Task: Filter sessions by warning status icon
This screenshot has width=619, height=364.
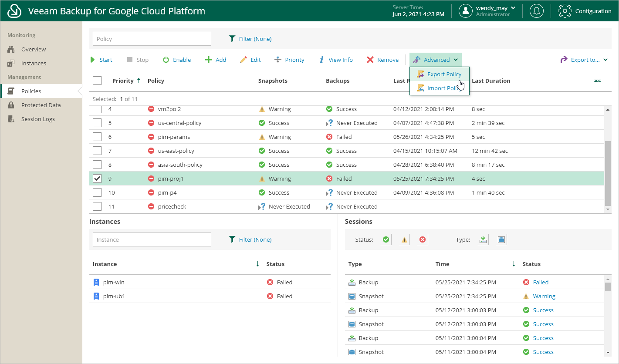Action: pyautogui.click(x=404, y=239)
